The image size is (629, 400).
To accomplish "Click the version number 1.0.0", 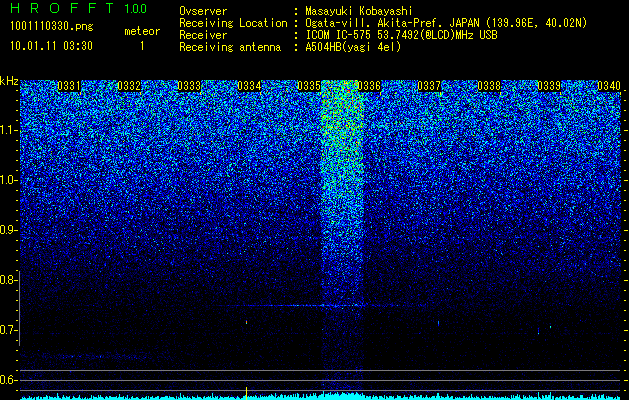I will coord(135,9).
